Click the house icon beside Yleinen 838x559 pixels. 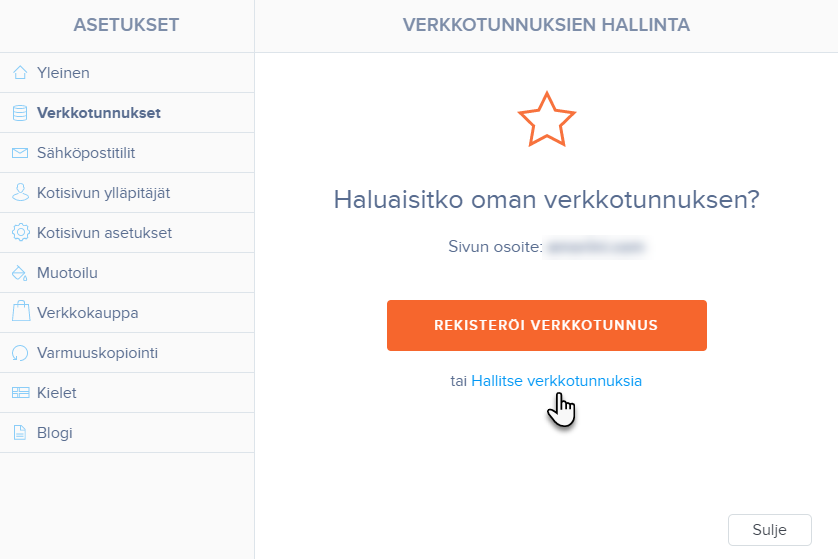[20, 73]
